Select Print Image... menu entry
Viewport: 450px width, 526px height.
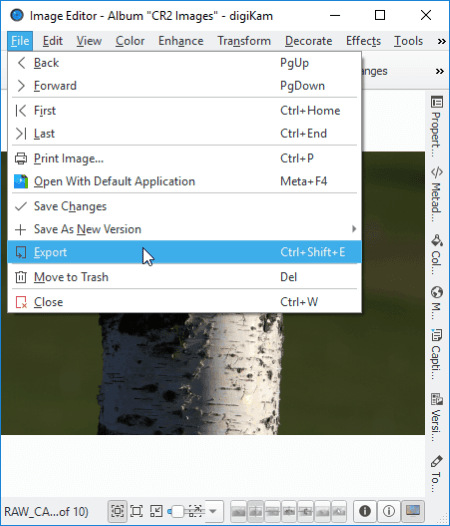[x=185, y=158]
